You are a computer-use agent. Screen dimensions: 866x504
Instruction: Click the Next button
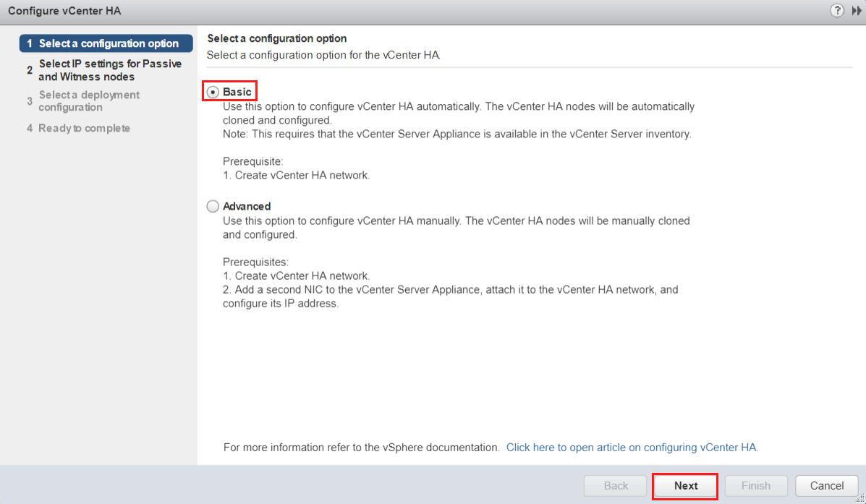[685, 486]
